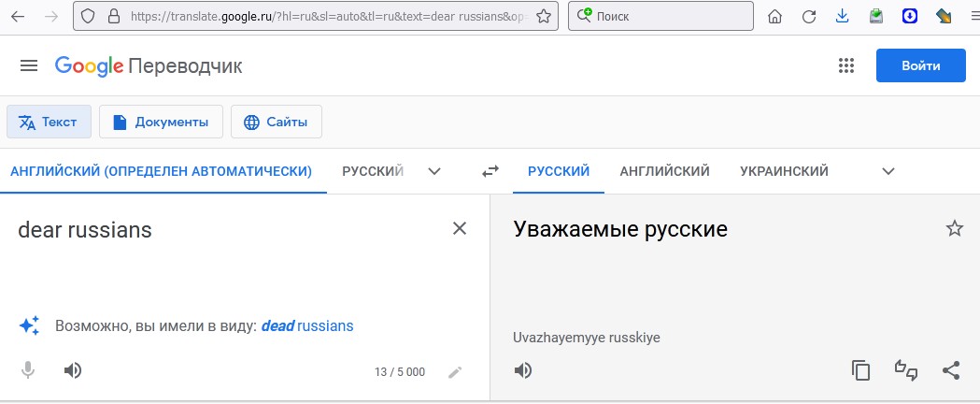Open the handwriting pencil input tool
Image resolution: width=980 pixels, height=404 pixels.
pos(455,373)
